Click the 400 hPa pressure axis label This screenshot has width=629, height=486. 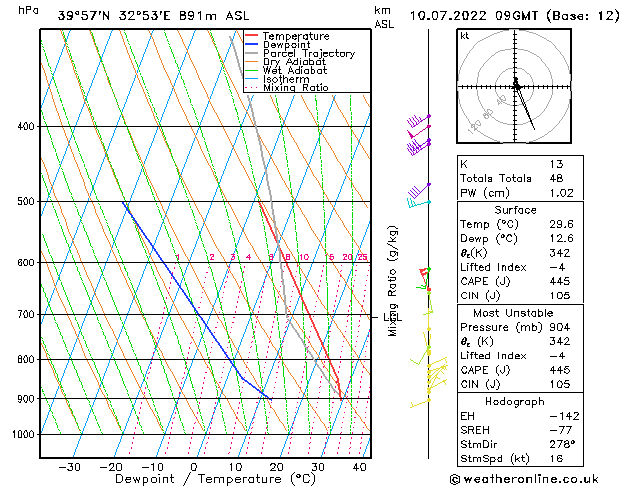click(26, 126)
